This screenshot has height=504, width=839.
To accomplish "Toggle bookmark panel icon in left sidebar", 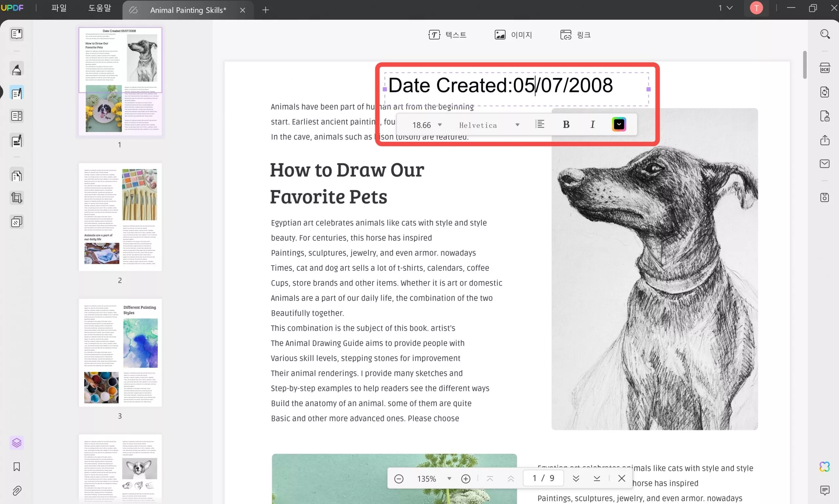I will (16, 467).
